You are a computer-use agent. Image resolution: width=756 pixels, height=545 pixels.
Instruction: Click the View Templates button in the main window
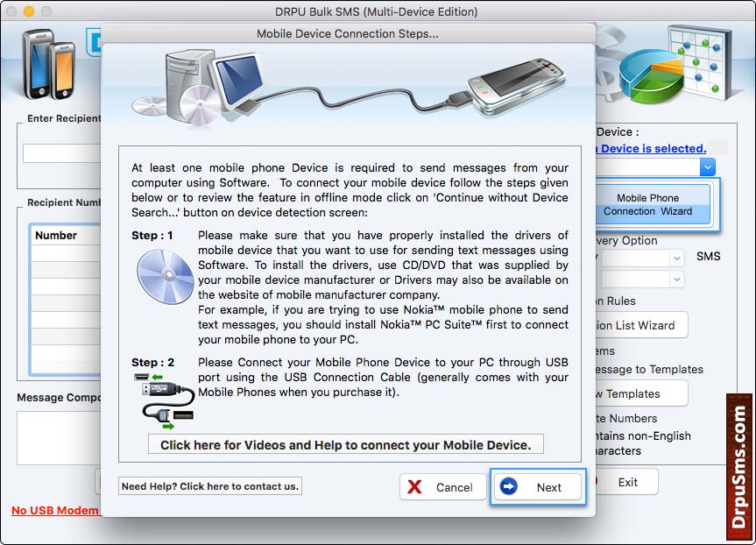641,393
